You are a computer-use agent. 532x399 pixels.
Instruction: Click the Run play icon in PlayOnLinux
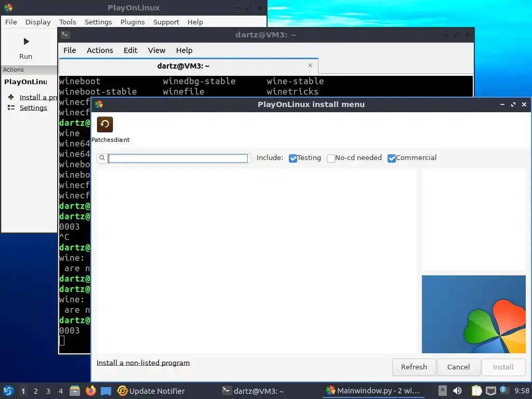(26, 42)
